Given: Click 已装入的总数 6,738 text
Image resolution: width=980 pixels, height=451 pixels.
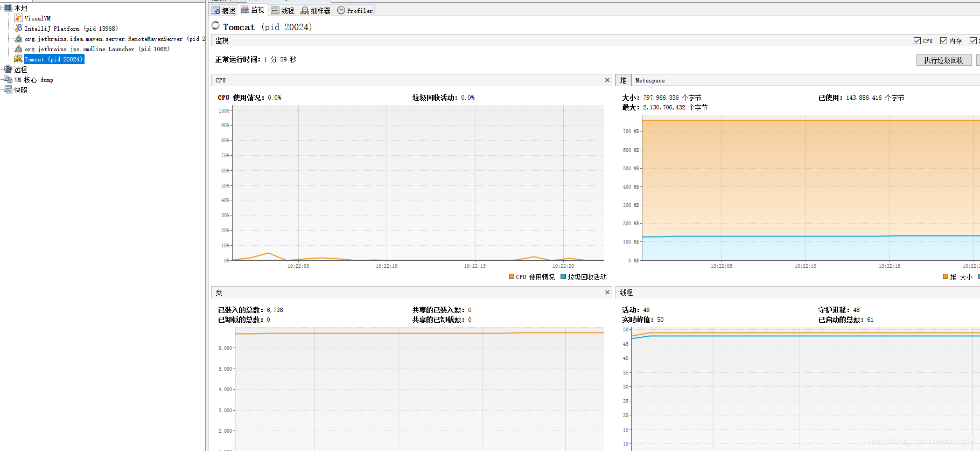Looking at the screenshot, I should click(250, 310).
